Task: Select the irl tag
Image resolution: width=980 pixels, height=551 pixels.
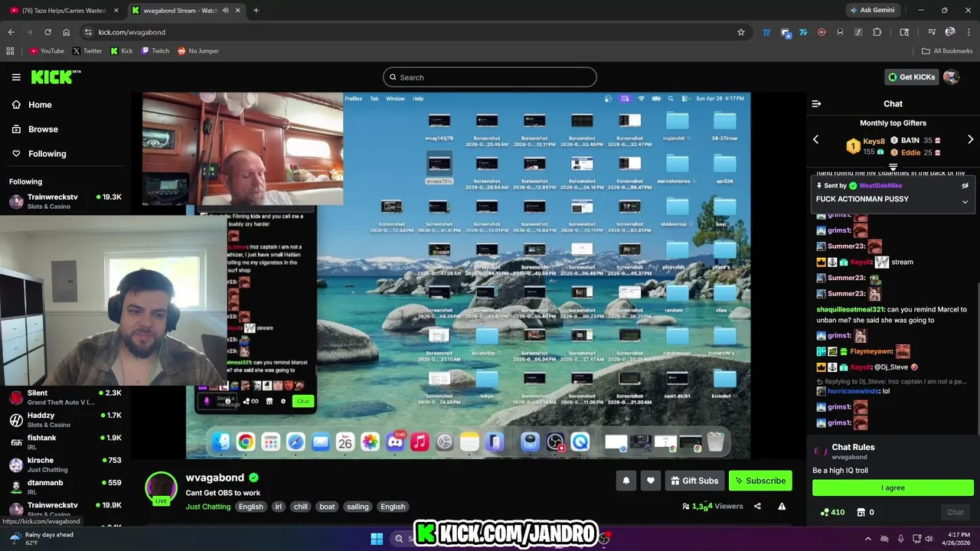Action: tap(278, 507)
